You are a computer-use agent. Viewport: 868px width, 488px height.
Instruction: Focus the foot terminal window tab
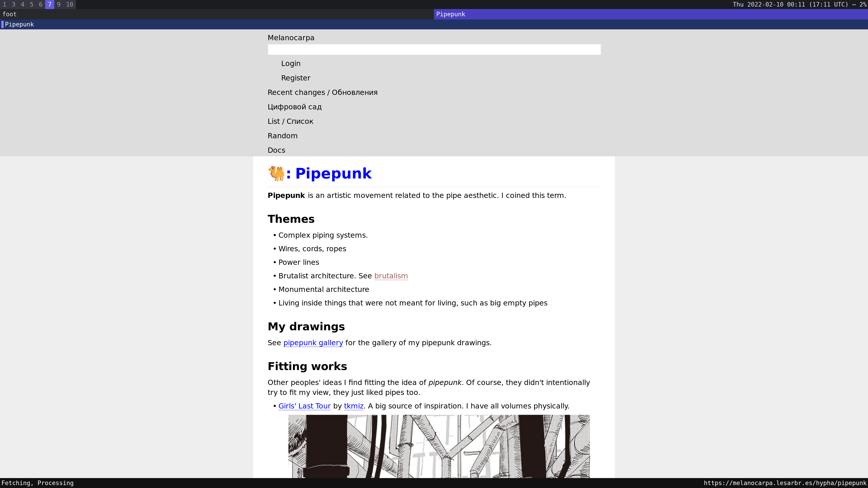click(x=217, y=14)
